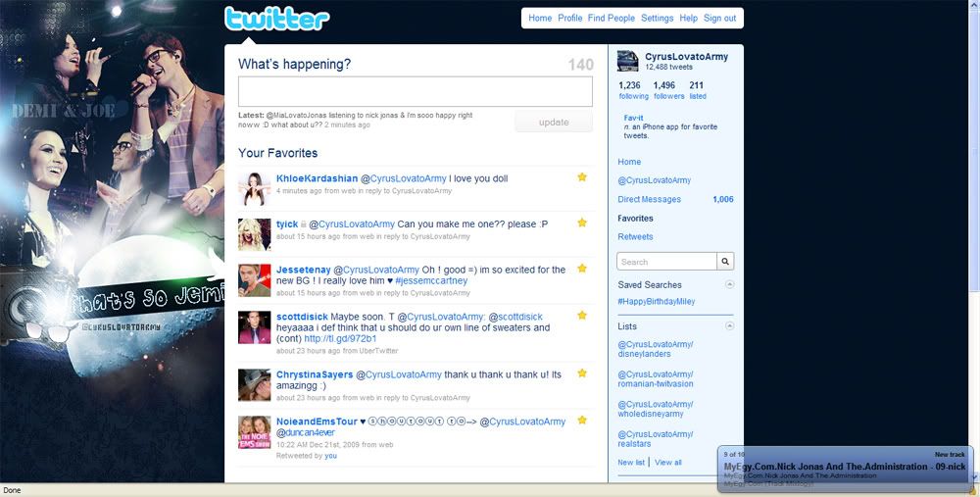
Task: Collapse the Saved Searches section
Action: 729,284
